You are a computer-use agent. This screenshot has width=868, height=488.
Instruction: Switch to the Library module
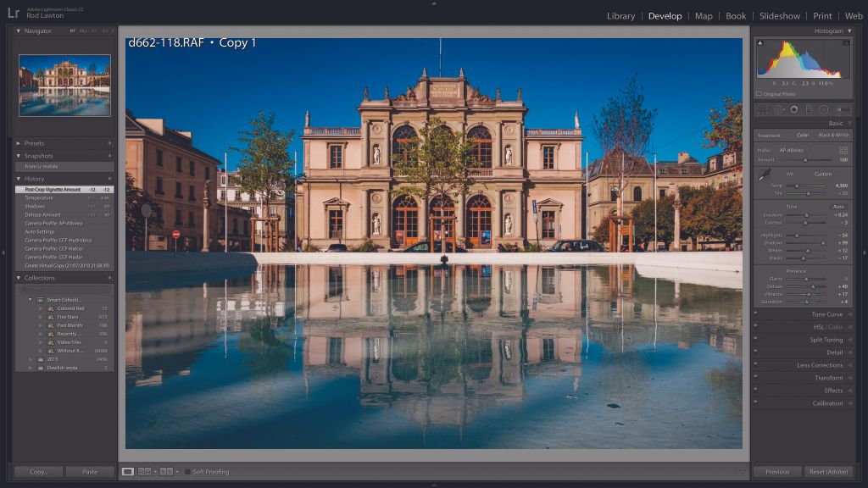pyautogui.click(x=621, y=15)
